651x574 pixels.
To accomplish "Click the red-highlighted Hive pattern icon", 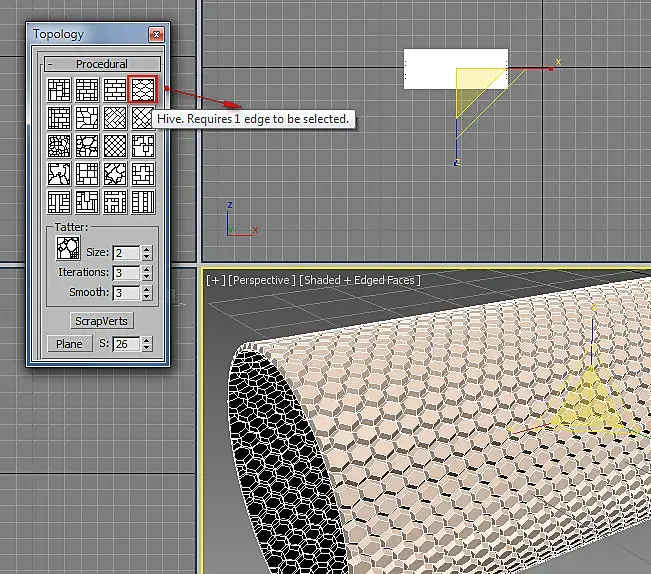I will tap(144, 90).
